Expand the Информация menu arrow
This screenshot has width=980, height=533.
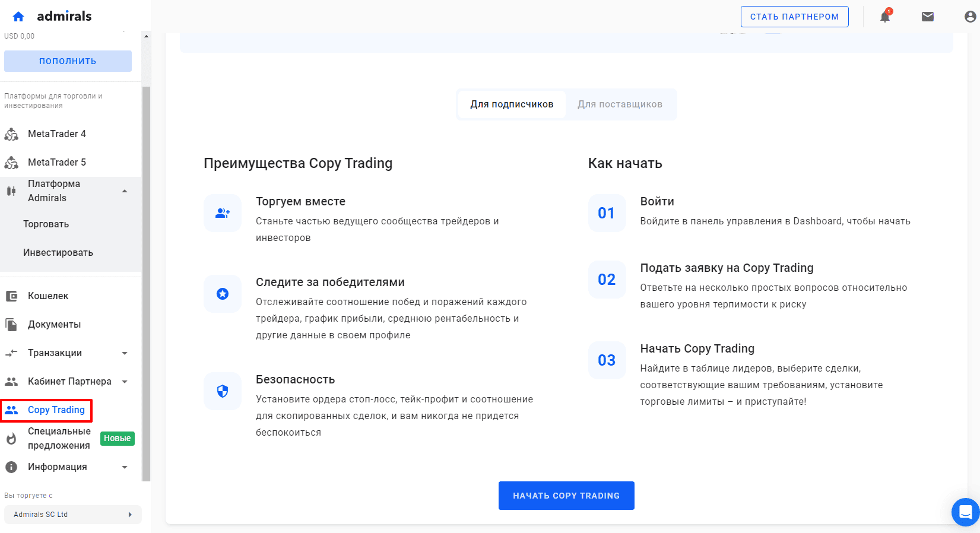(125, 467)
